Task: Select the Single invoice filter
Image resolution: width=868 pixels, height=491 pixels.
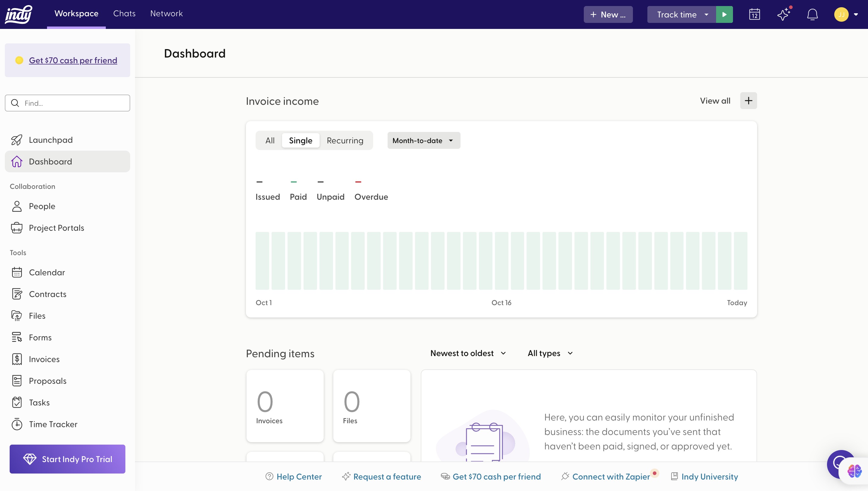Action: (x=300, y=141)
